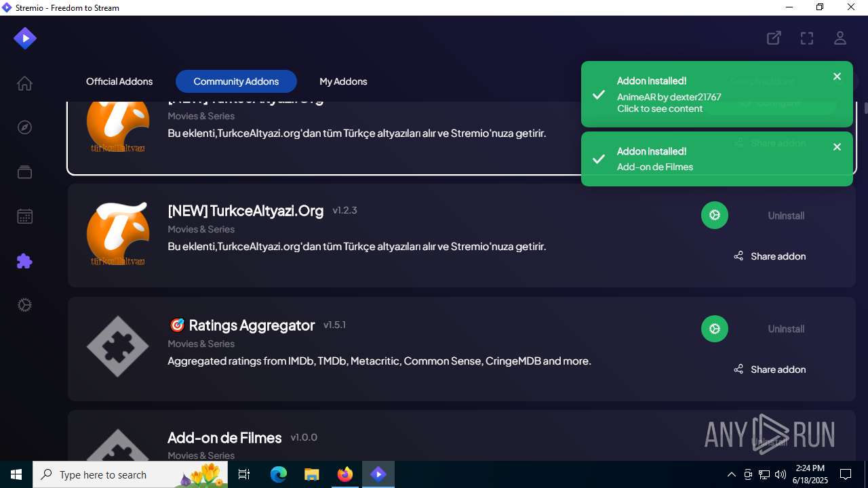Click the Stremio taskbar icon

click(378, 474)
